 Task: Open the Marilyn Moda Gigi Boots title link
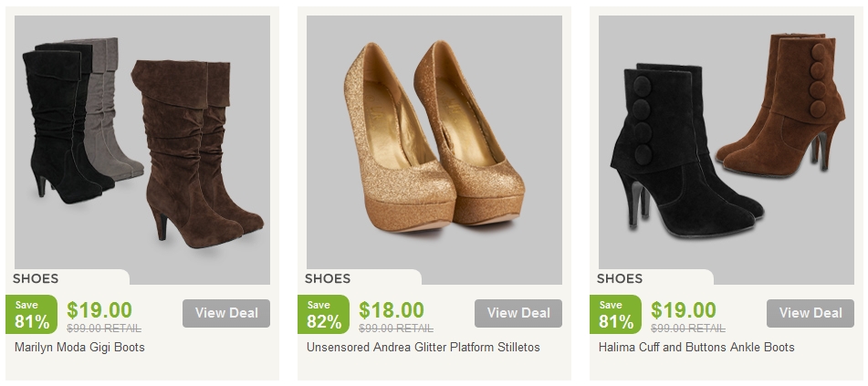pyautogui.click(x=80, y=348)
